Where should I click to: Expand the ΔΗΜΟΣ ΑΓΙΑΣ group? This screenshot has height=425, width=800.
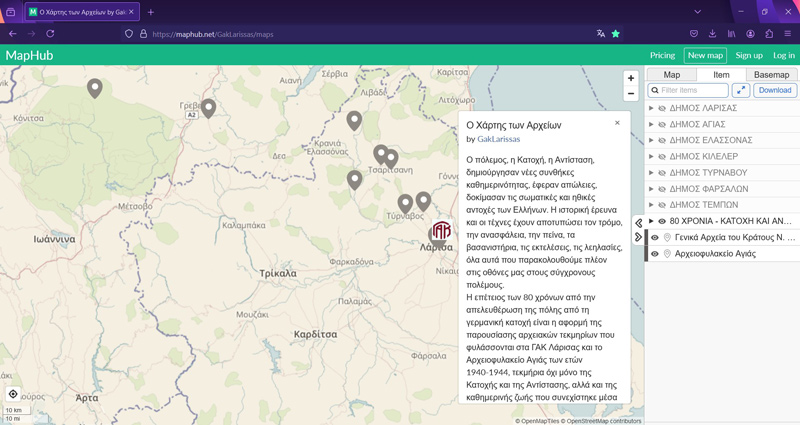click(651, 124)
